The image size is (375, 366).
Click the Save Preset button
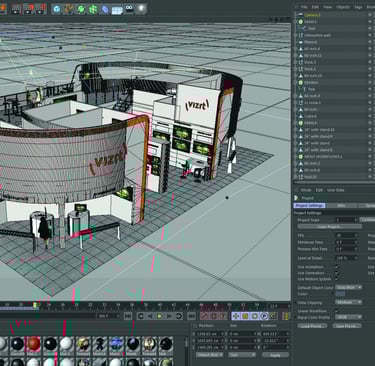(x=347, y=326)
